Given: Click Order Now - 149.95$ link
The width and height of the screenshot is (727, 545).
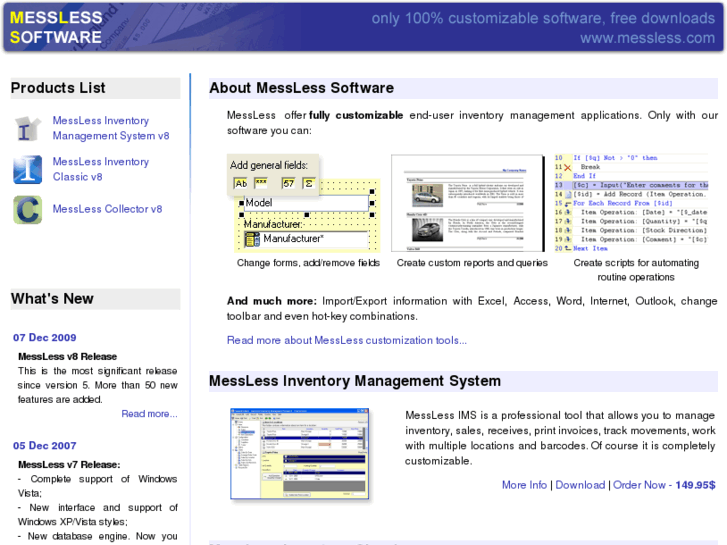Looking at the screenshot, I should (x=664, y=485).
